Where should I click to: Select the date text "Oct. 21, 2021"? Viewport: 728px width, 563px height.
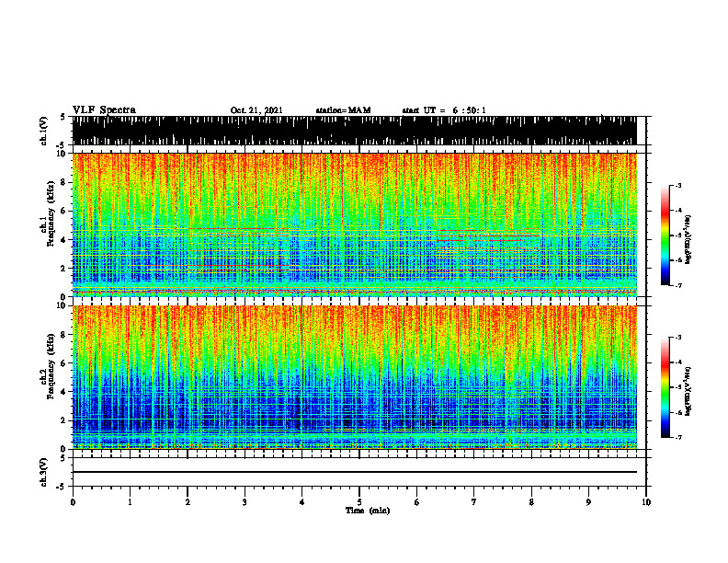tap(256, 110)
